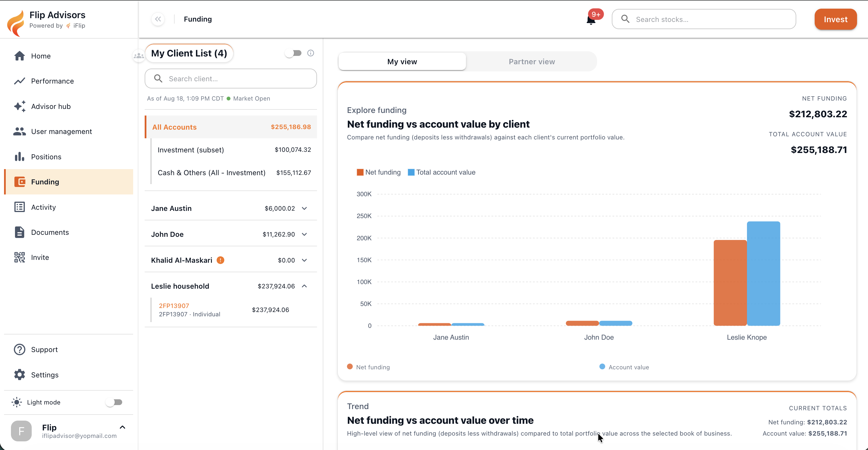Viewport: 868px width, 450px height.
Task: Click the Home house icon
Action: click(x=20, y=56)
